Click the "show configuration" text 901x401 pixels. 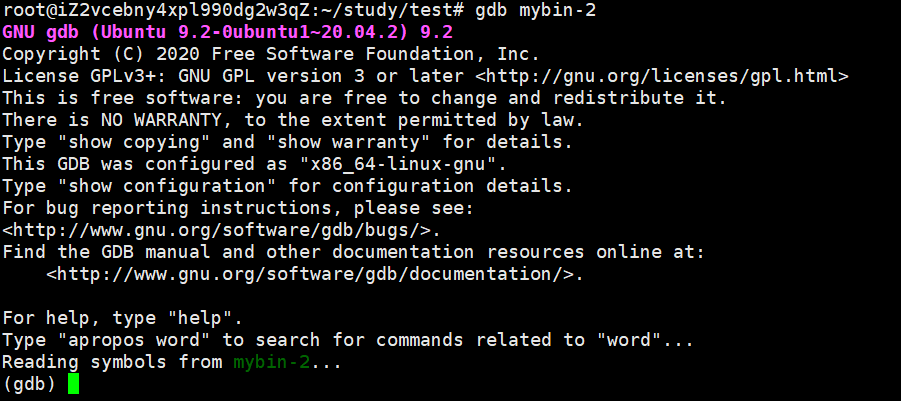[x=167, y=187]
